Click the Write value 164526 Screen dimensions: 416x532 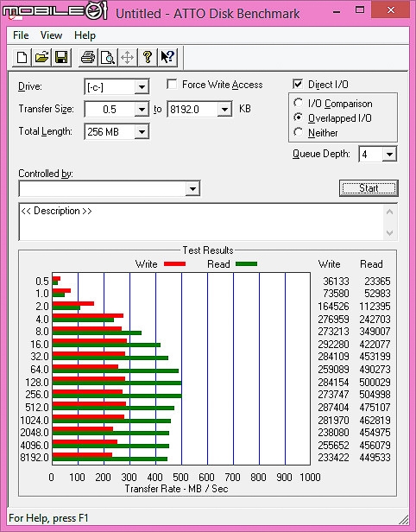click(x=333, y=306)
